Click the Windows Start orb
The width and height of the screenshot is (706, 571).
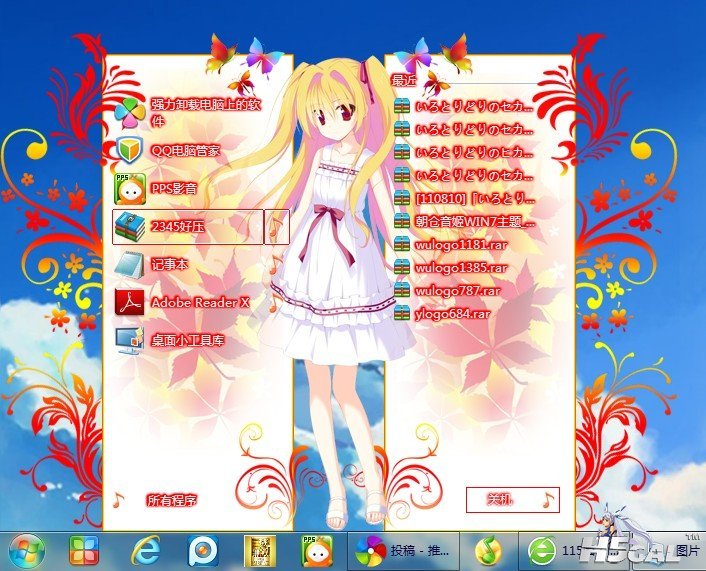(27, 549)
